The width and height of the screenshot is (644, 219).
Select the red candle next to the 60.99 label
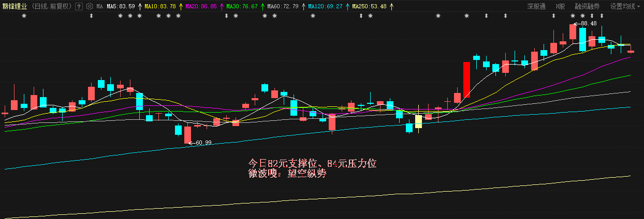tap(187, 134)
